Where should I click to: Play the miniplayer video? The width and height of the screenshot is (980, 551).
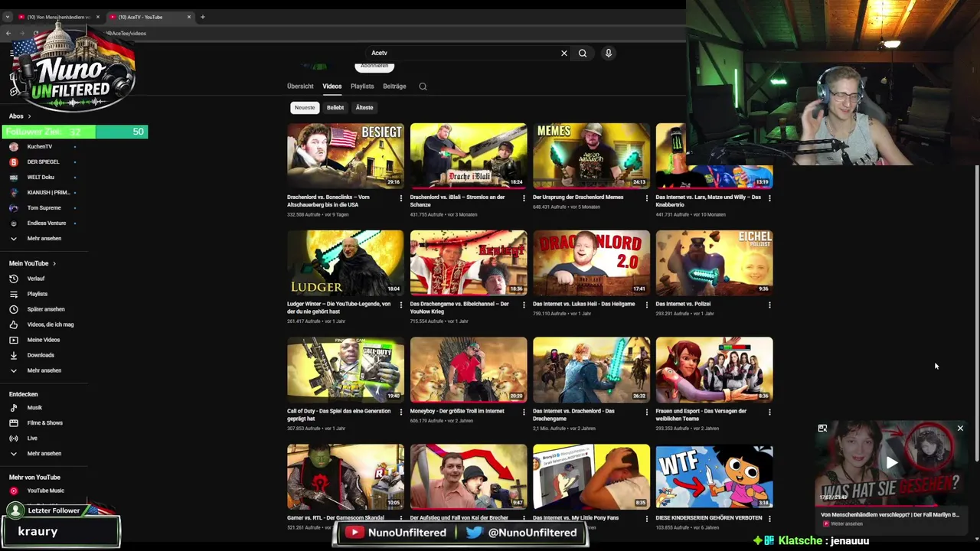coord(892,462)
